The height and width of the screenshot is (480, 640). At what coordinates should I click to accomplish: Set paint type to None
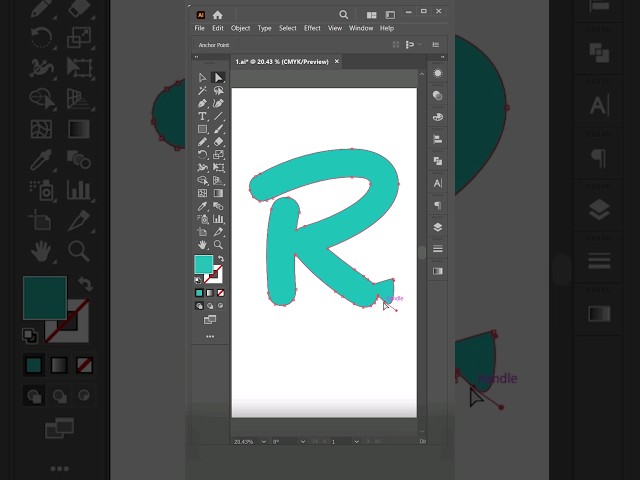point(221,293)
